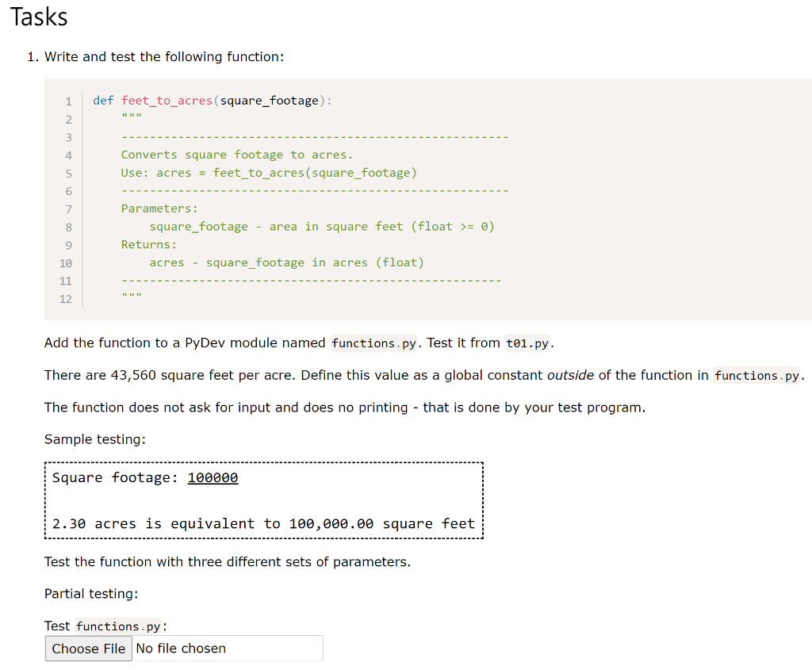Click the Returns: line in the docstring
This screenshot has width=812, height=670.
(x=149, y=244)
